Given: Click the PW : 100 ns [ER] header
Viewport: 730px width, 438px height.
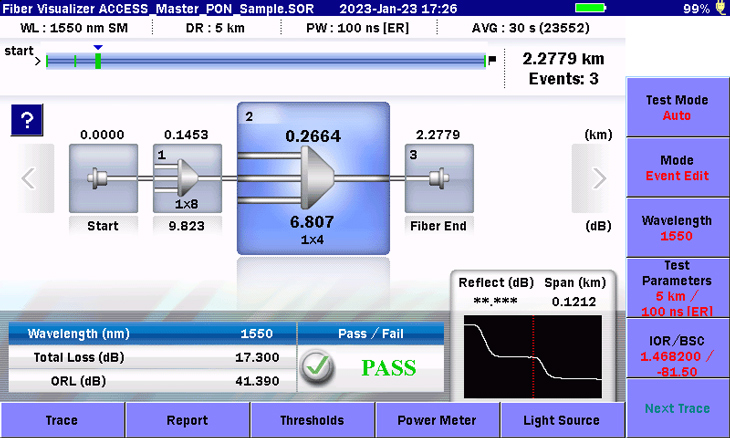Looking at the screenshot, I should 358,28.
